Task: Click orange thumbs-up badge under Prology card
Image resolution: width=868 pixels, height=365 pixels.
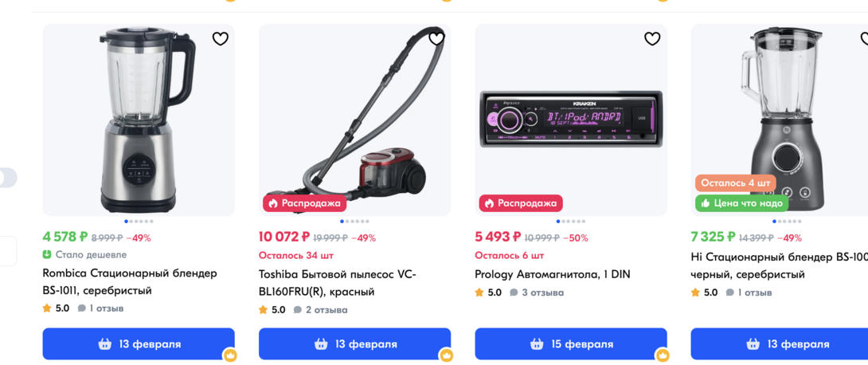Action: (662, 355)
